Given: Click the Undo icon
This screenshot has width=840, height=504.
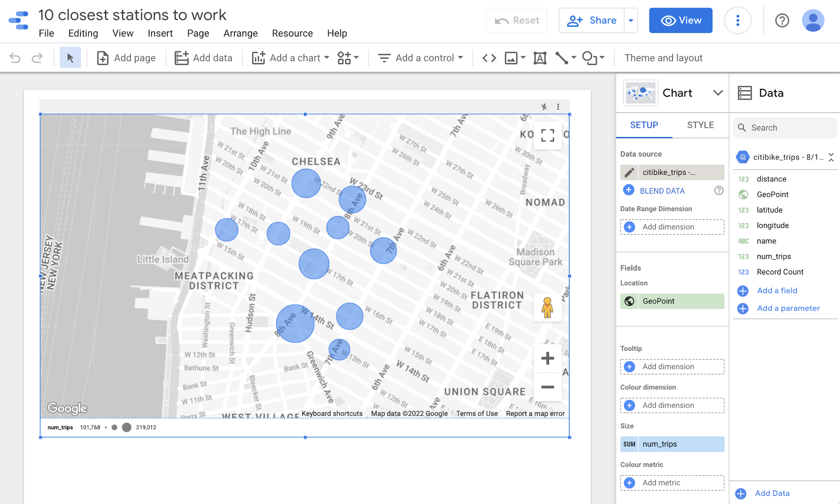Looking at the screenshot, I should [15, 58].
